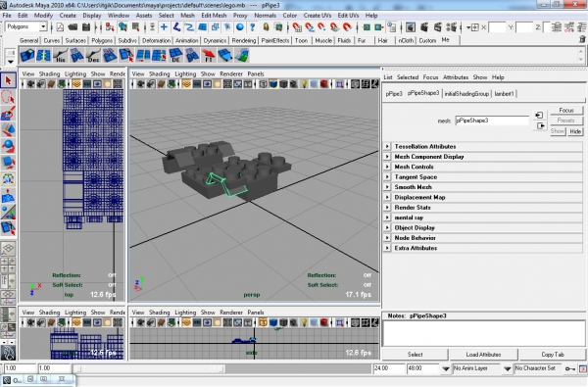588x387 pixels.
Task: Click the Focus button
Action: (566, 111)
